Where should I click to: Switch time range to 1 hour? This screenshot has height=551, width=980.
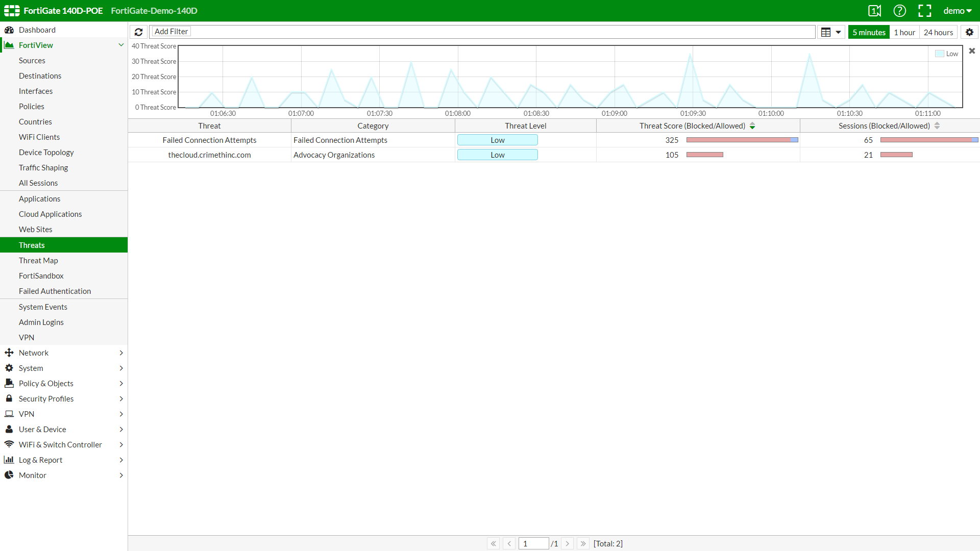coord(904,32)
